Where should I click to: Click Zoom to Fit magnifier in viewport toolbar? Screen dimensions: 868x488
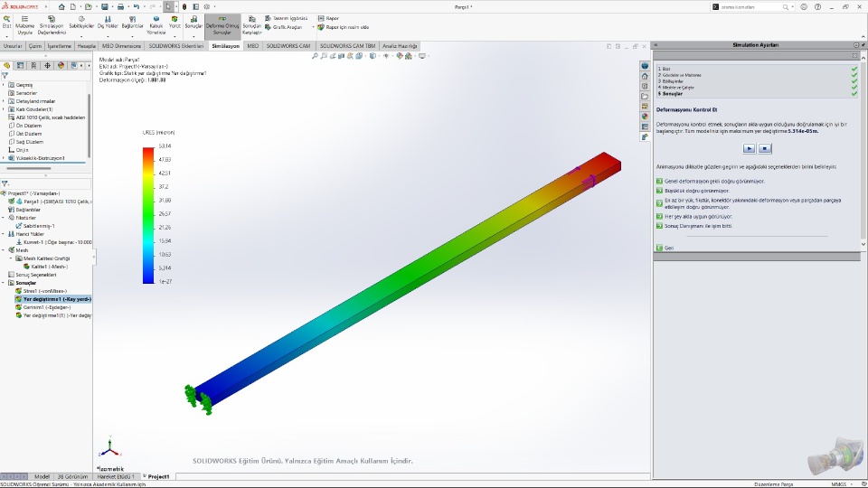point(315,56)
